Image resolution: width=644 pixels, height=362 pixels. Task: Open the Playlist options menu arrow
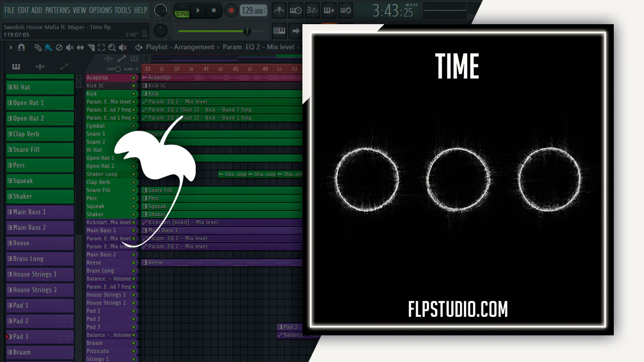coord(11,47)
